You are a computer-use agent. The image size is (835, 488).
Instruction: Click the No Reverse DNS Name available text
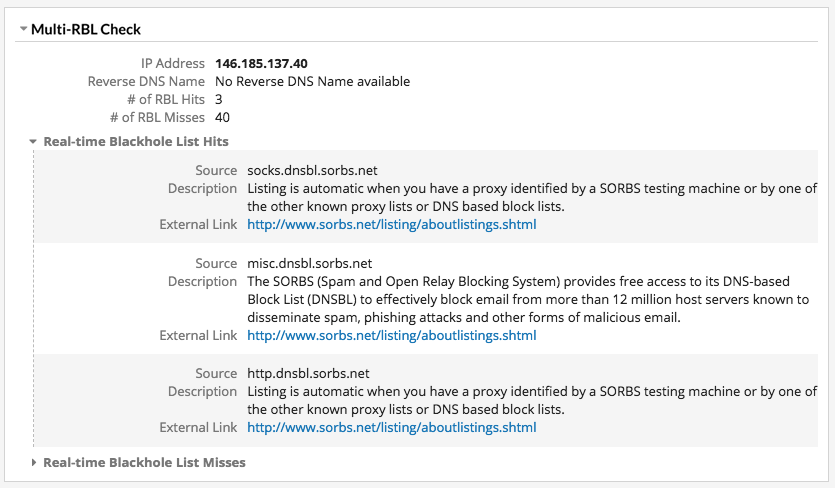click(312, 82)
